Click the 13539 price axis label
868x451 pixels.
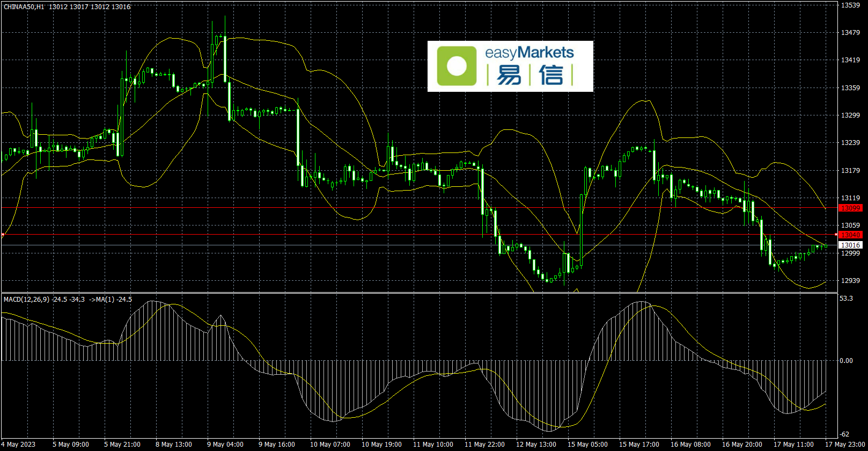[x=850, y=5]
